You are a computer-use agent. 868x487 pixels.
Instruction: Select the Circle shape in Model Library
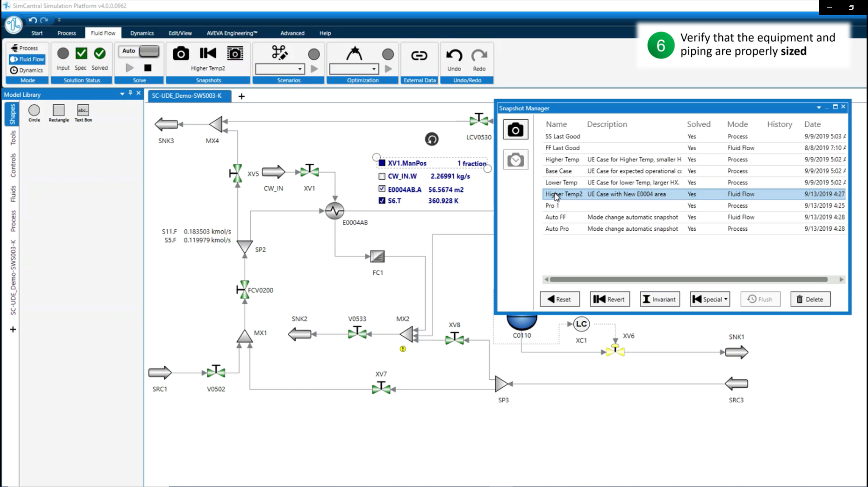click(x=34, y=110)
